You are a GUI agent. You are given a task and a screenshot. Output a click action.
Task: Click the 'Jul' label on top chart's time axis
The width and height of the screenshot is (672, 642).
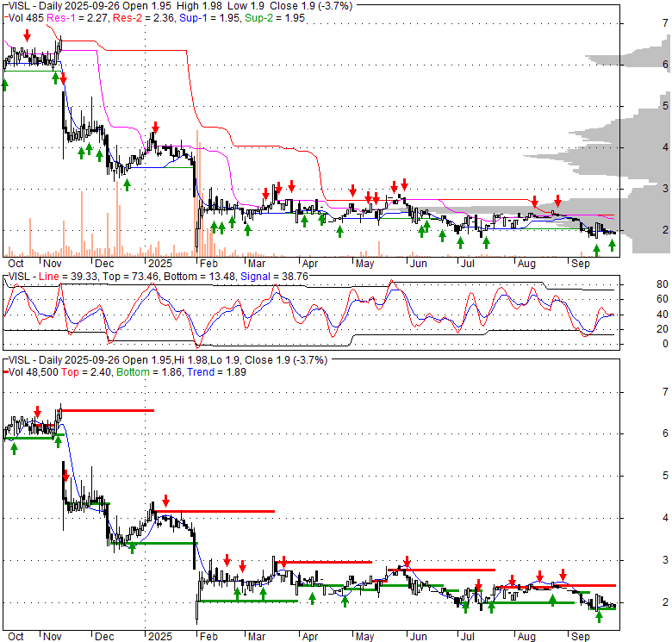pyautogui.click(x=468, y=264)
